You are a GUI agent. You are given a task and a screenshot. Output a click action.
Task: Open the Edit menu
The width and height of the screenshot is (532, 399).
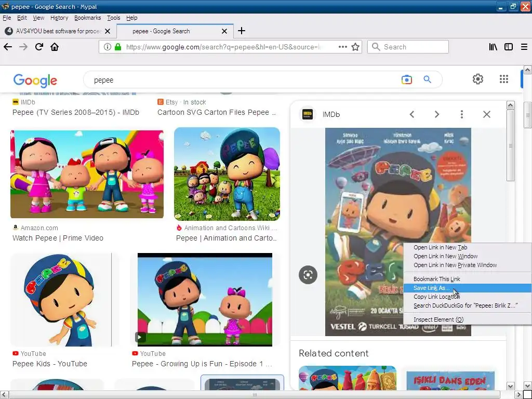point(22,18)
